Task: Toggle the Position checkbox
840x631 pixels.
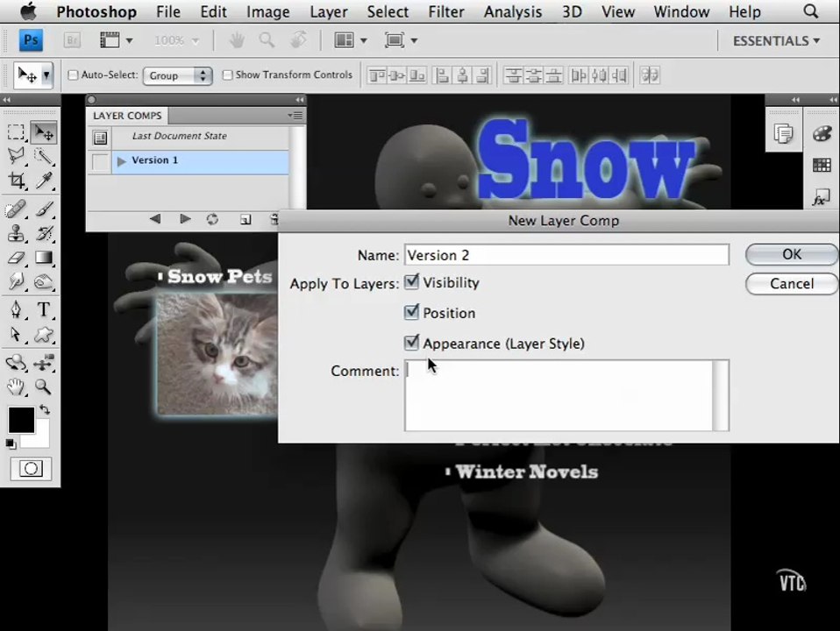Action: (x=411, y=312)
